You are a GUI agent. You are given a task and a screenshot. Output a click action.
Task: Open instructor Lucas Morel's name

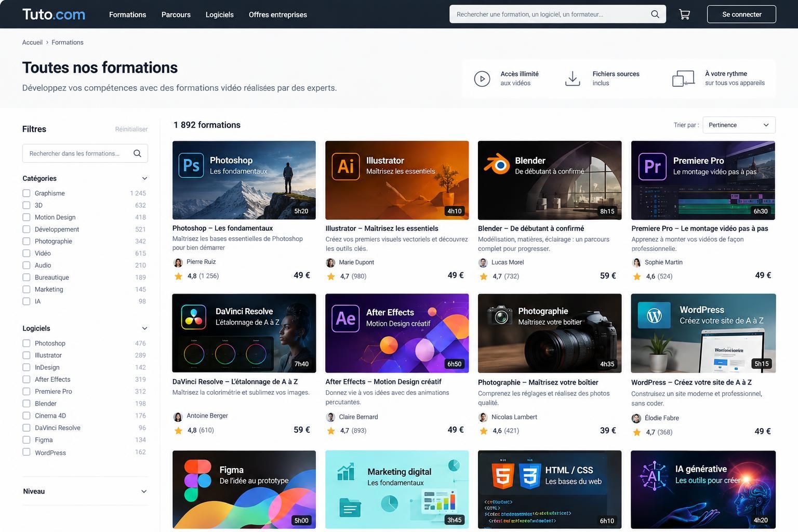pos(508,262)
